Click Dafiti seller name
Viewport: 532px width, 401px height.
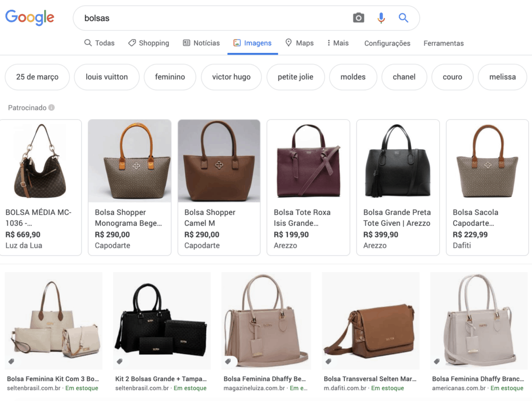[462, 245]
